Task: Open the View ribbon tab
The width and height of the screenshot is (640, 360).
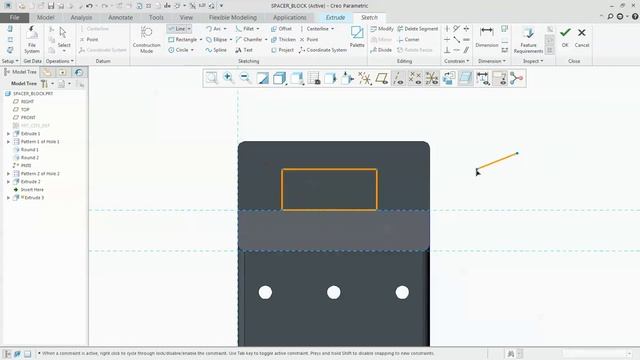Action: point(186,17)
